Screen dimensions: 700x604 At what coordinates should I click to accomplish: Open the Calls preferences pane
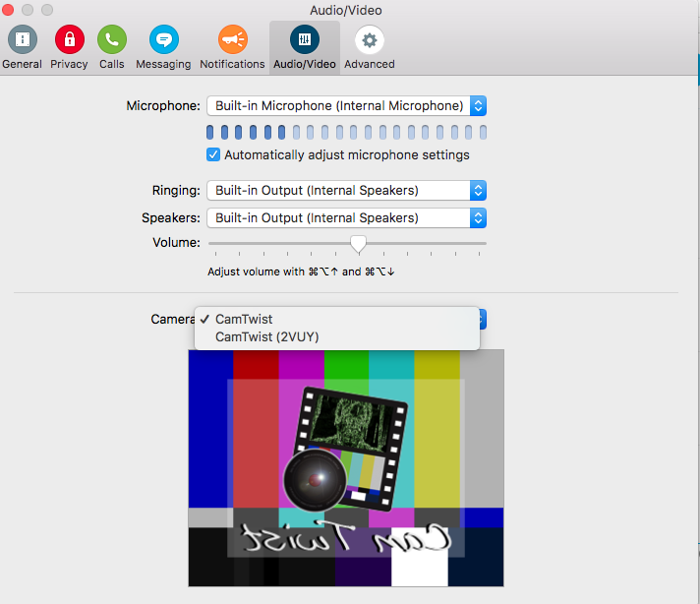(x=112, y=47)
